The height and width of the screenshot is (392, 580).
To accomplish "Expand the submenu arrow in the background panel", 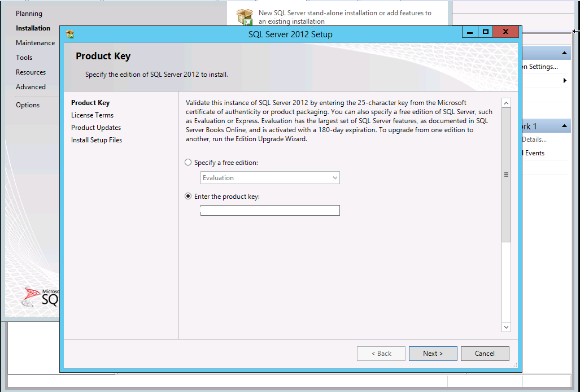I will [565, 81].
